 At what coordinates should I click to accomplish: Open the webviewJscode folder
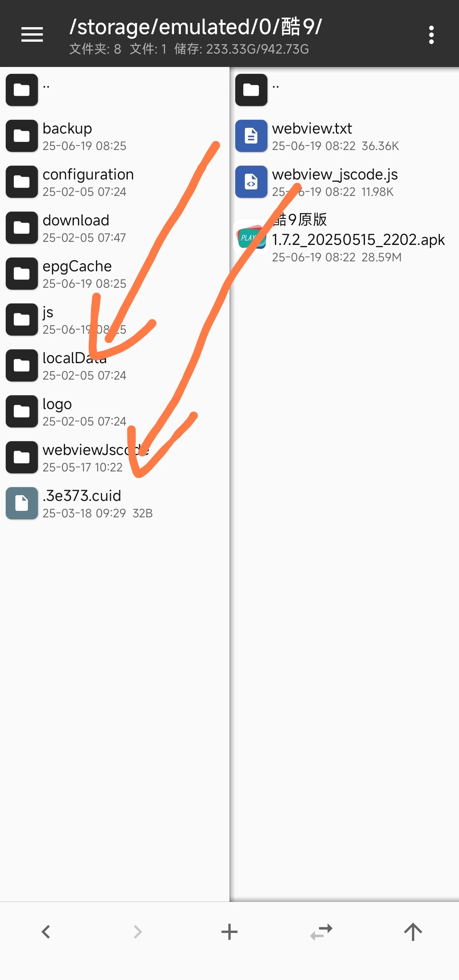coord(115,457)
